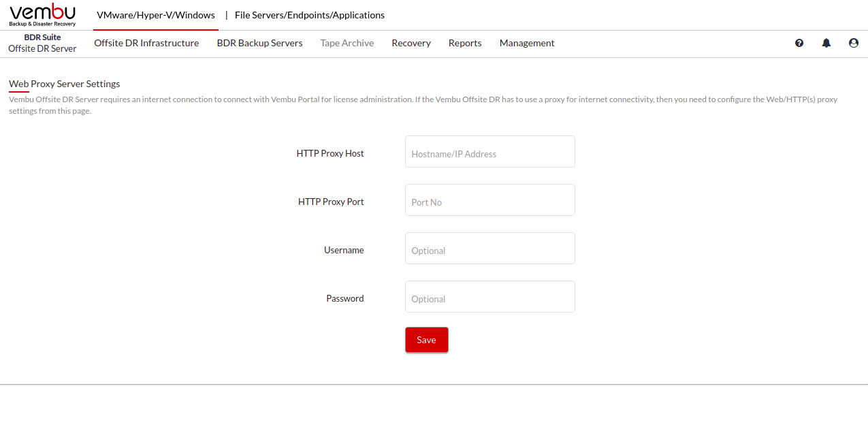868x444 pixels.
Task: Click the BDR Suite Offsite DR Server label
Action: pos(42,43)
